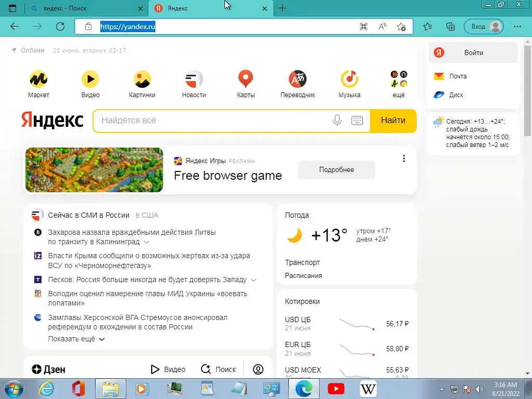Open the tab actions menu icon
Viewport: 532px width, 399px height.
pyautogui.click(x=12, y=8)
